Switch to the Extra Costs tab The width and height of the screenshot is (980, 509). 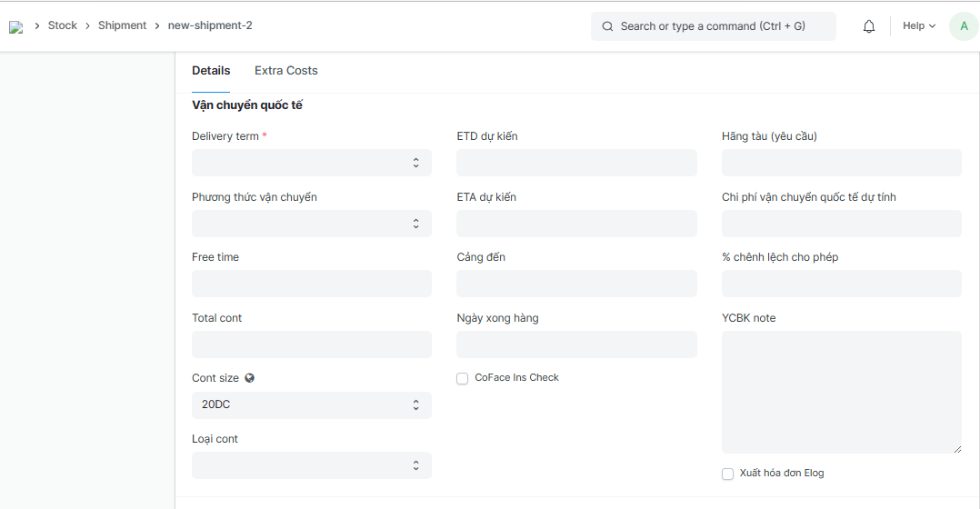point(285,71)
